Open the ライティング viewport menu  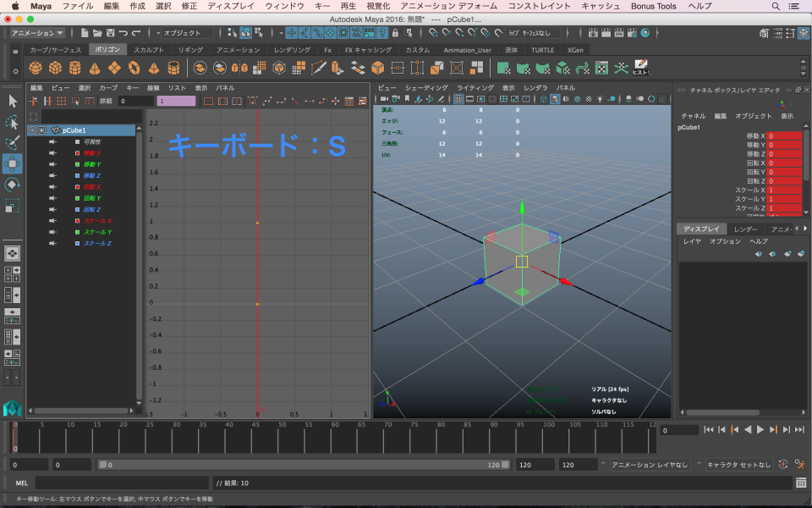click(x=475, y=87)
